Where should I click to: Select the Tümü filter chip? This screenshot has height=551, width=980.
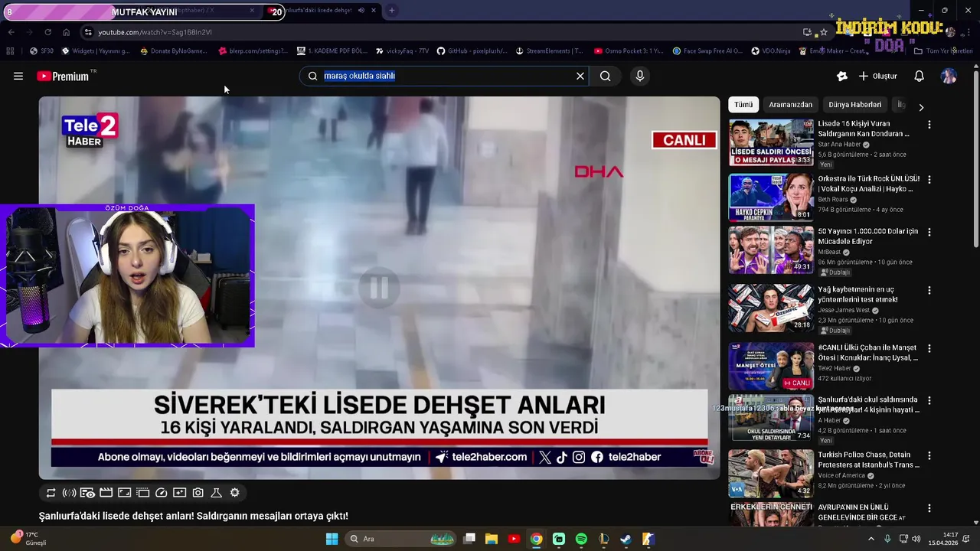coord(743,105)
